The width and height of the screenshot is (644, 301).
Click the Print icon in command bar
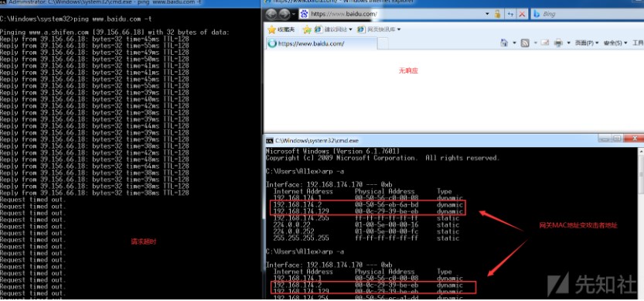point(558,43)
